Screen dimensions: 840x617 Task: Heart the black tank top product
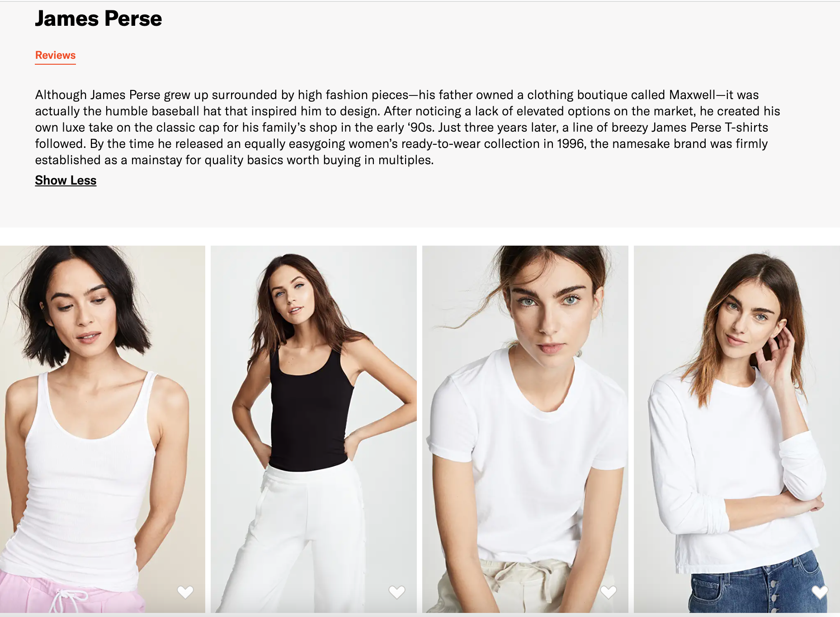point(396,592)
